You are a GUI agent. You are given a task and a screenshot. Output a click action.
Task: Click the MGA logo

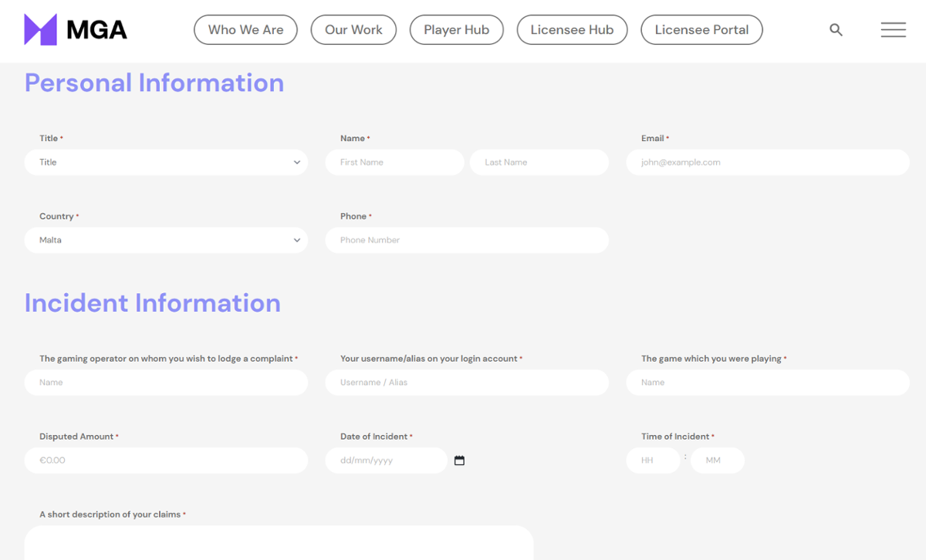[x=75, y=29]
